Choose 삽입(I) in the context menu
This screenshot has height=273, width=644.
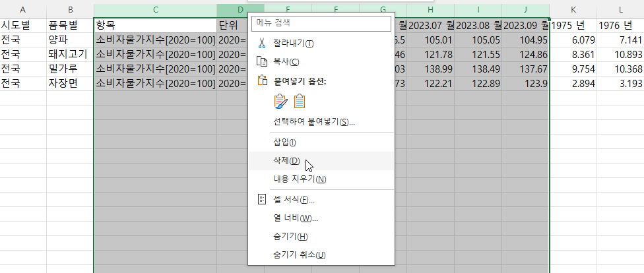pos(321,142)
